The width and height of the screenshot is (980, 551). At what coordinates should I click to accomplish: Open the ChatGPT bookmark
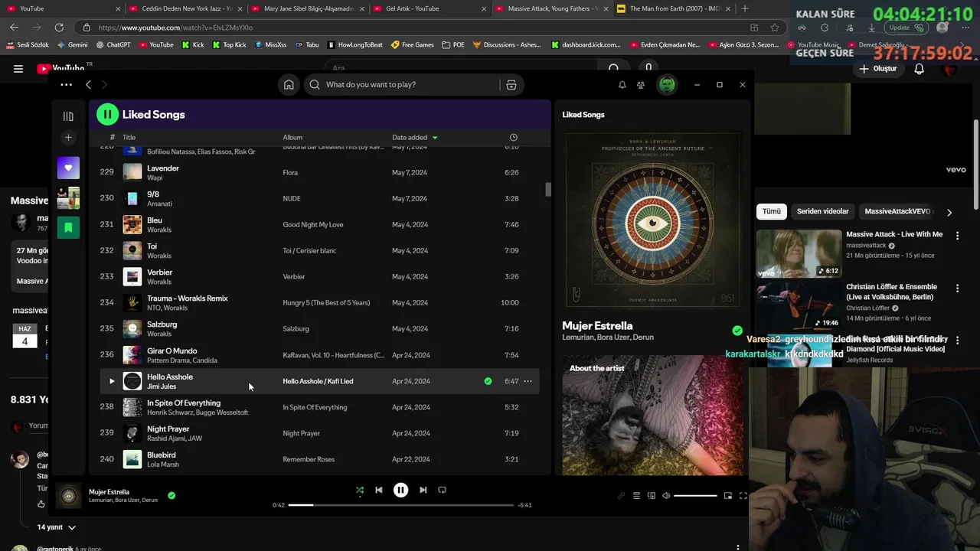point(113,45)
